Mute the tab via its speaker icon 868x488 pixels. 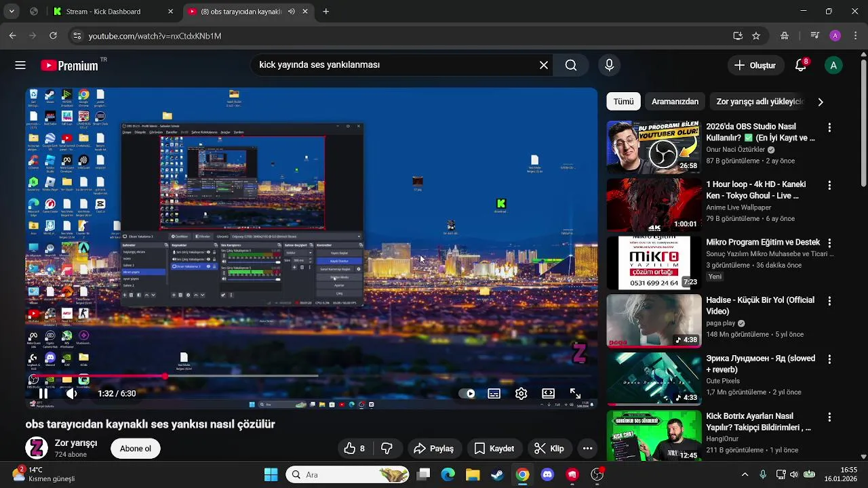tap(292, 12)
